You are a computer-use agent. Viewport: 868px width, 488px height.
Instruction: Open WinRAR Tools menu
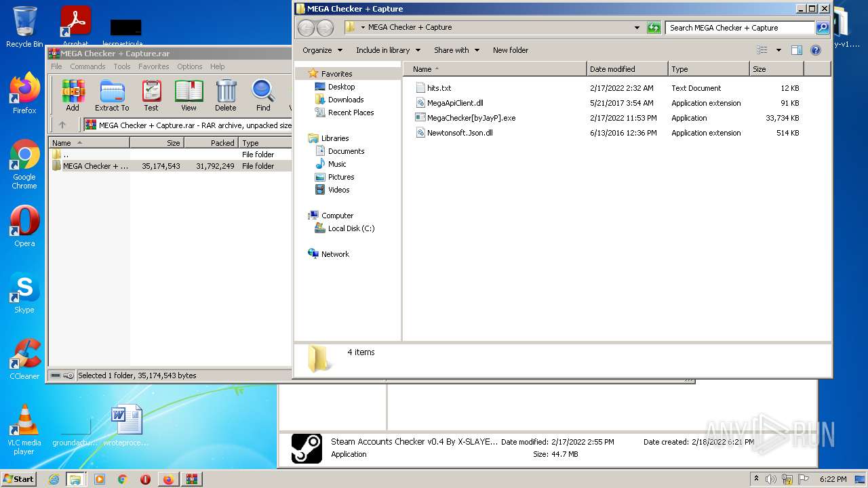[x=122, y=66]
